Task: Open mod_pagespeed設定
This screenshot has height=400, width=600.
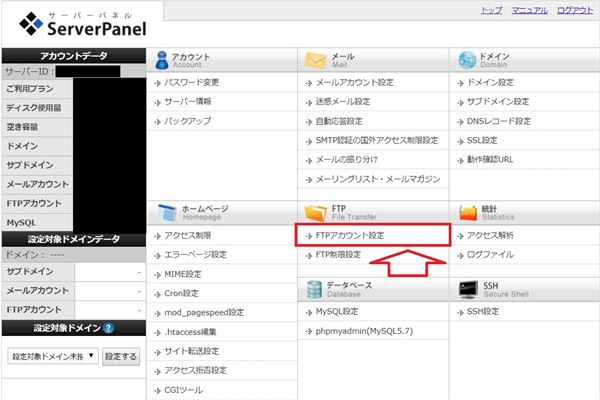Action: point(204,312)
